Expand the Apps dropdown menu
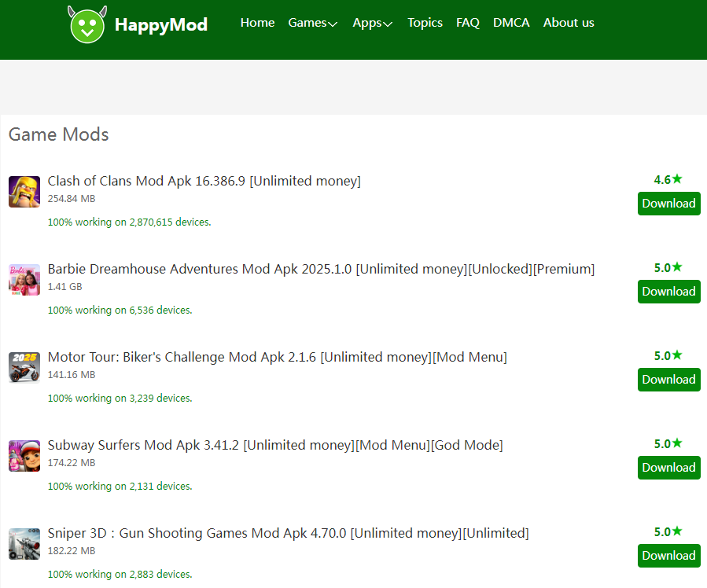 tap(373, 23)
